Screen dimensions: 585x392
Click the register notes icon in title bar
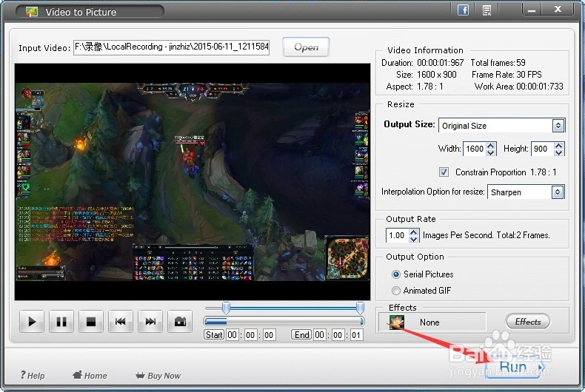pyautogui.click(x=487, y=10)
